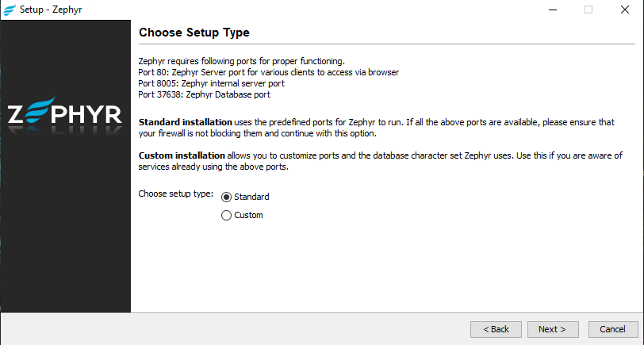Proceed with the Next button

(x=550, y=329)
